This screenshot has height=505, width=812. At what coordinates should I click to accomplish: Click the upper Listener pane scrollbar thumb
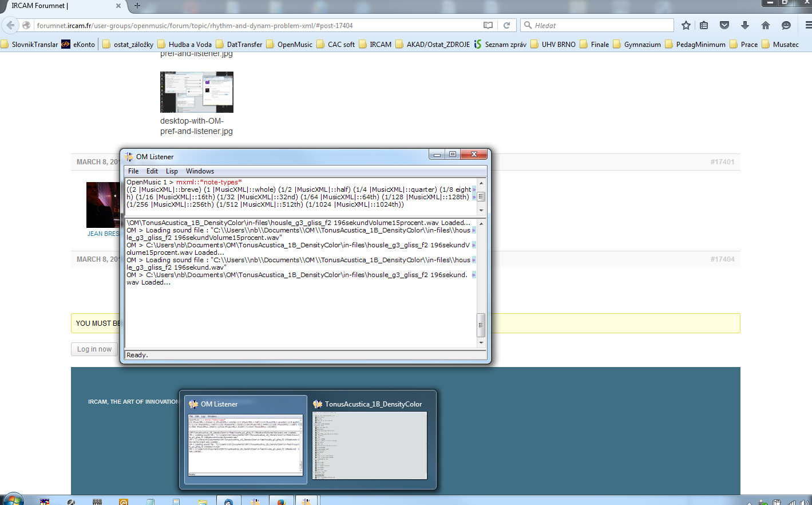[x=481, y=196]
